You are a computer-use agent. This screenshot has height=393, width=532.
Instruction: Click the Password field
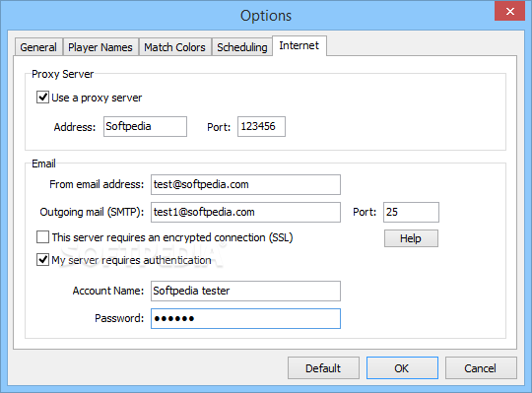click(245, 318)
